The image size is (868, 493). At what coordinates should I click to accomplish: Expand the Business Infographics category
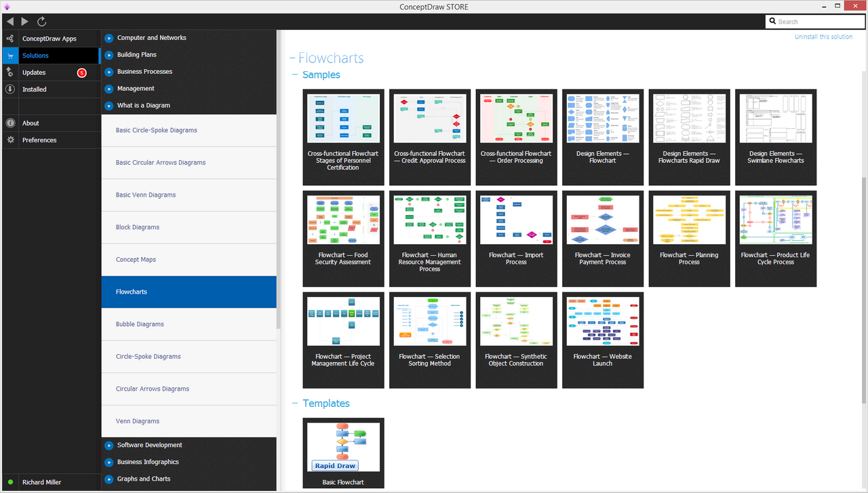pos(109,462)
